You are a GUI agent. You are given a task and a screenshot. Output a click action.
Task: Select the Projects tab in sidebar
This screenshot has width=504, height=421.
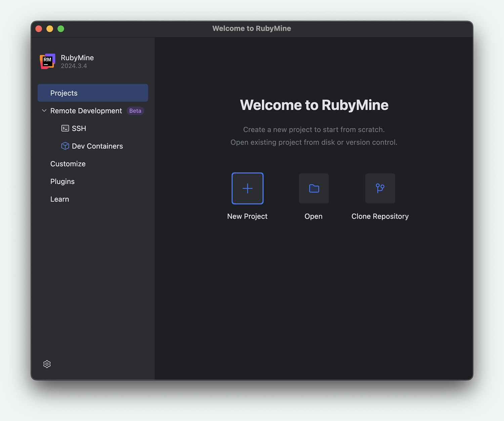93,93
